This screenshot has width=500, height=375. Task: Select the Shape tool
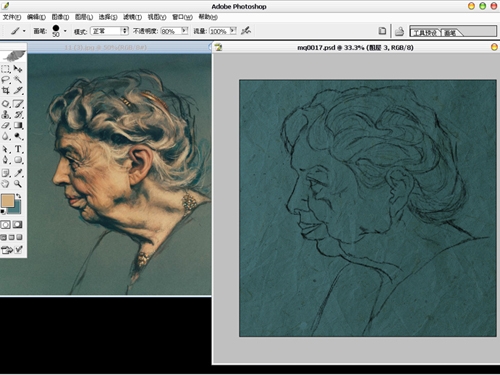pyautogui.click(x=18, y=160)
